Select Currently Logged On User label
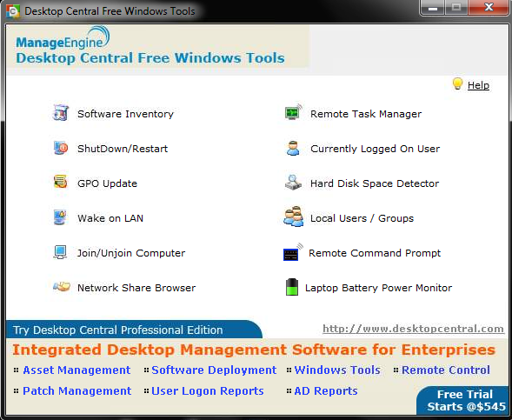Image resolution: width=512 pixels, height=420 pixels. click(x=375, y=149)
